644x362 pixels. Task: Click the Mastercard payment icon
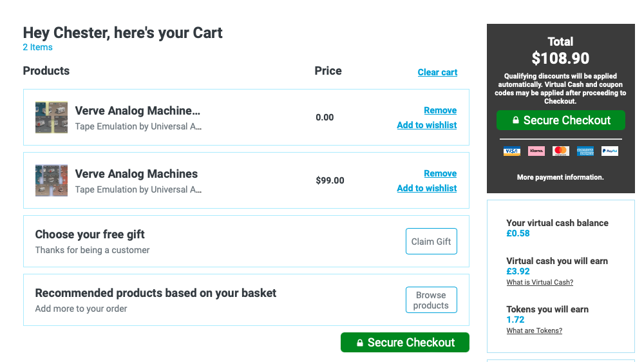(561, 151)
